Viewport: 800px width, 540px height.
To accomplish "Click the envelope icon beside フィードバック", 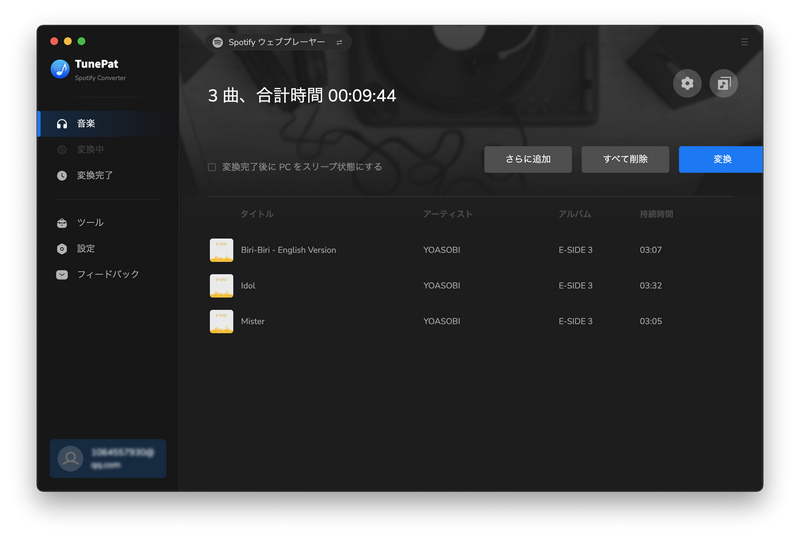I will coord(62,275).
